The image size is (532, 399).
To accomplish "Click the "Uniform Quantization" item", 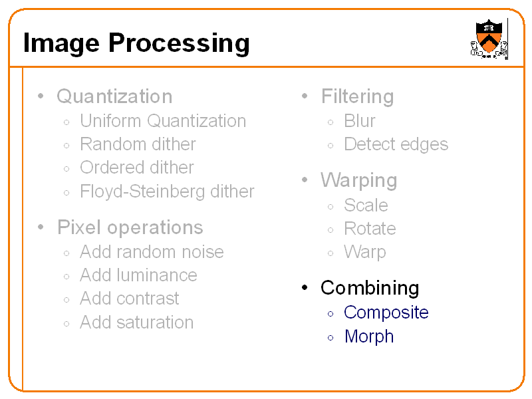I will click(x=163, y=121).
